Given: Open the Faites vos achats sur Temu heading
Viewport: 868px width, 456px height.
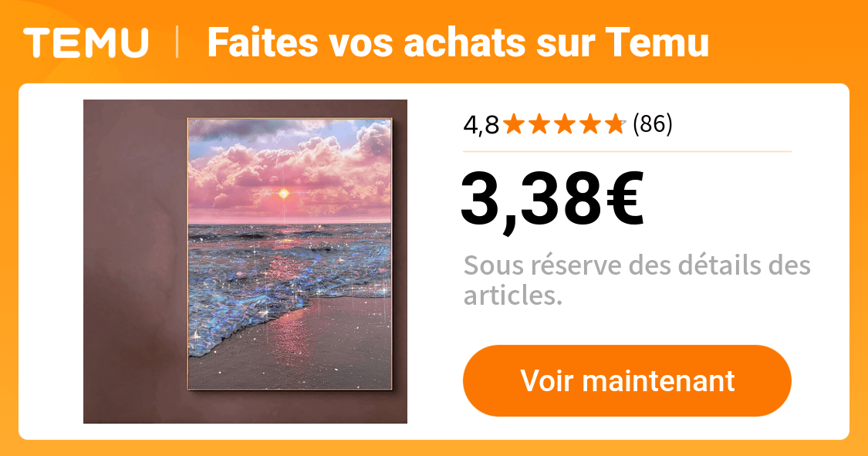Looking at the screenshot, I should point(458,42).
